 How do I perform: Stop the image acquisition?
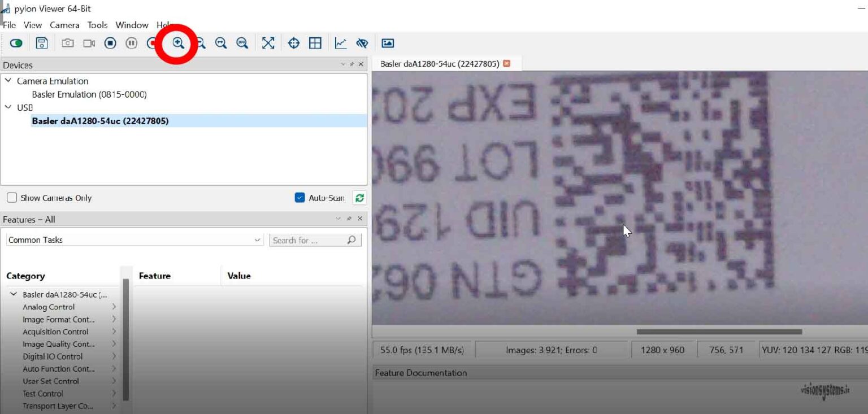(x=110, y=42)
